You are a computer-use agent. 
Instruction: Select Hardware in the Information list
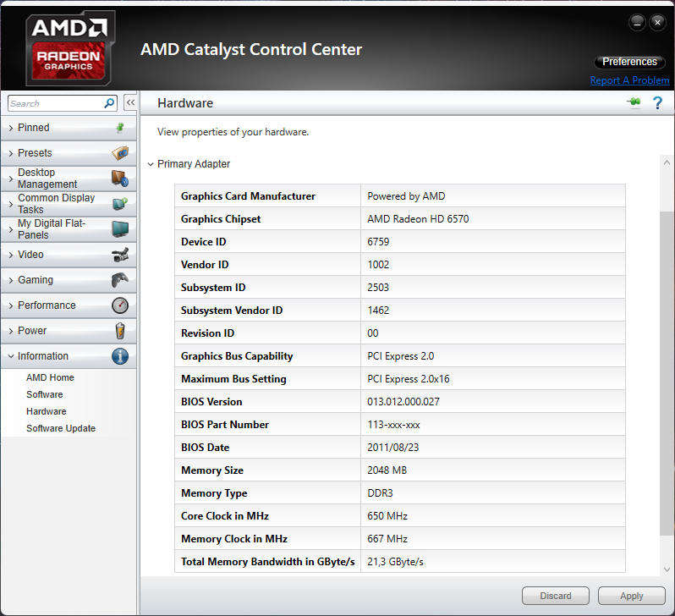coord(46,411)
